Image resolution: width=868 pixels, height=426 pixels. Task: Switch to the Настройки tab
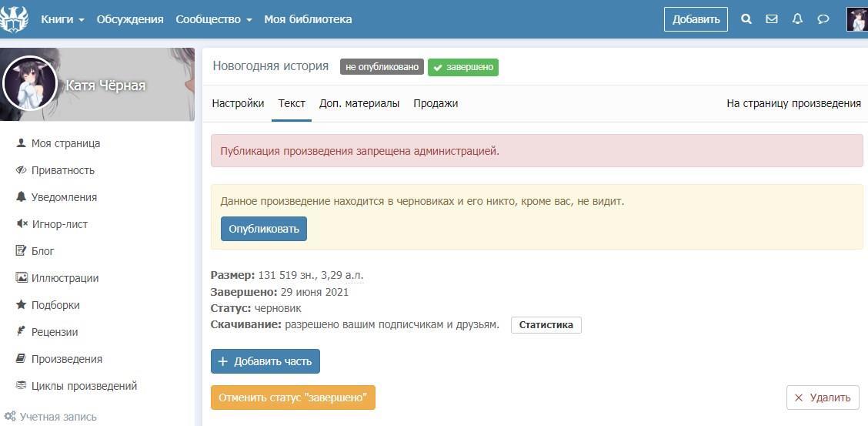click(238, 103)
